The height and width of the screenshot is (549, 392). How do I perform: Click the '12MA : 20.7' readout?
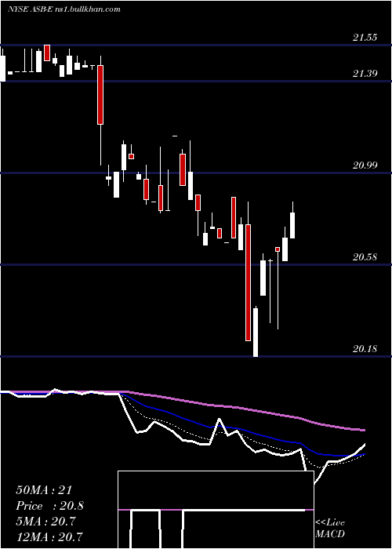pos(49,536)
